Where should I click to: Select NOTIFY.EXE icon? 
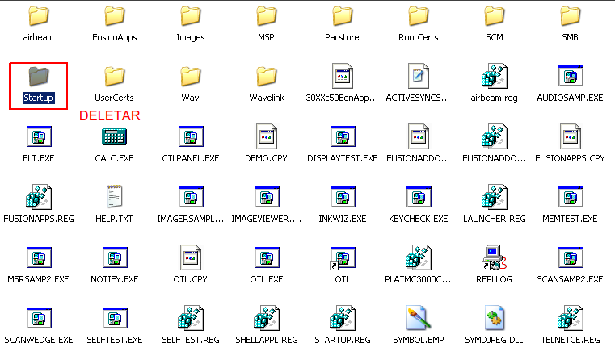tap(115, 257)
